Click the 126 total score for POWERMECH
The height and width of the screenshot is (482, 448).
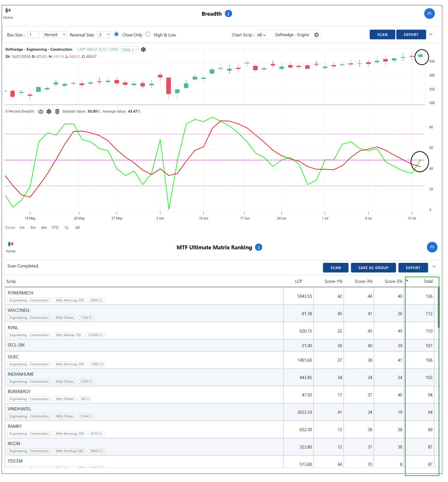tap(429, 296)
